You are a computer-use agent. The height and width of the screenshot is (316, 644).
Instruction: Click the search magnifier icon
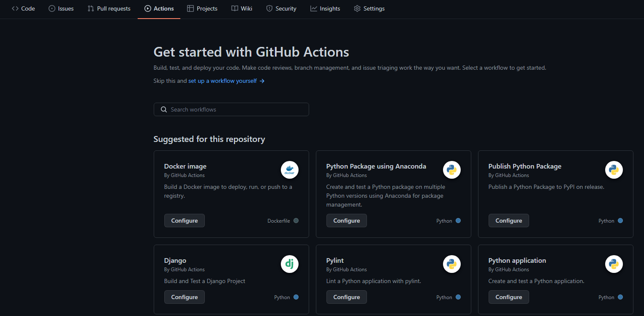coord(164,109)
